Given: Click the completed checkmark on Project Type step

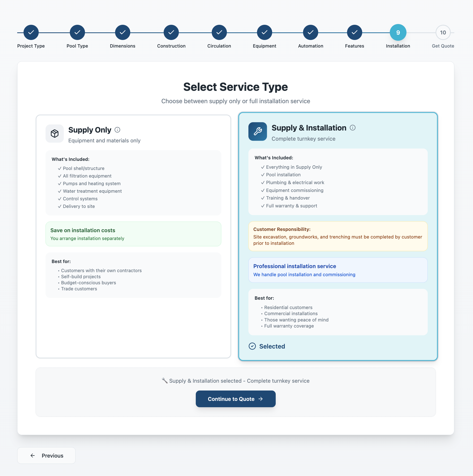Looking at the screenshot, I should point(31,32).
